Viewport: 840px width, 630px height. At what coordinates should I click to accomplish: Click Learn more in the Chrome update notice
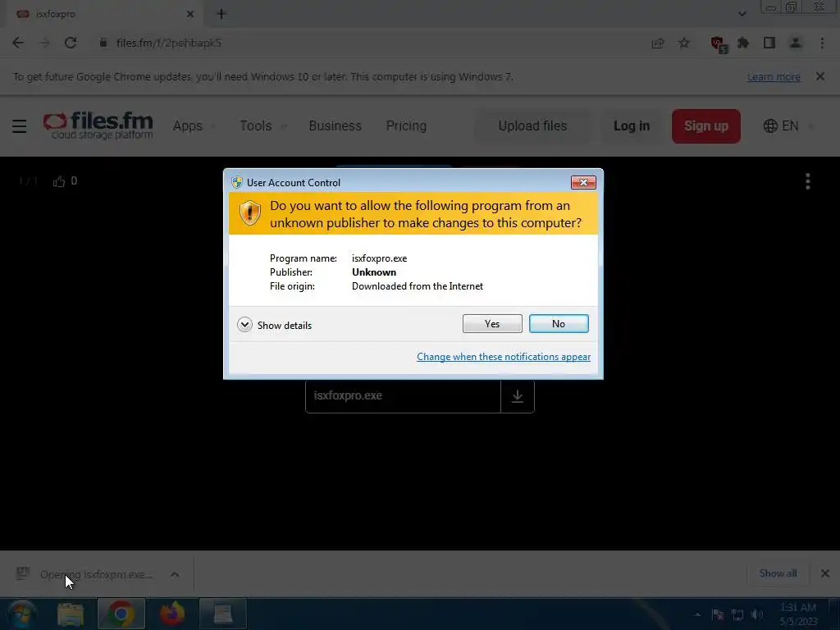click(x=774, y=77)
